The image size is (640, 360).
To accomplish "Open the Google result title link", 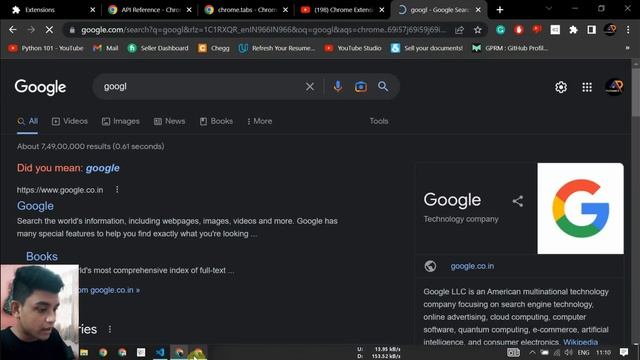I will (x=35, y=206).
